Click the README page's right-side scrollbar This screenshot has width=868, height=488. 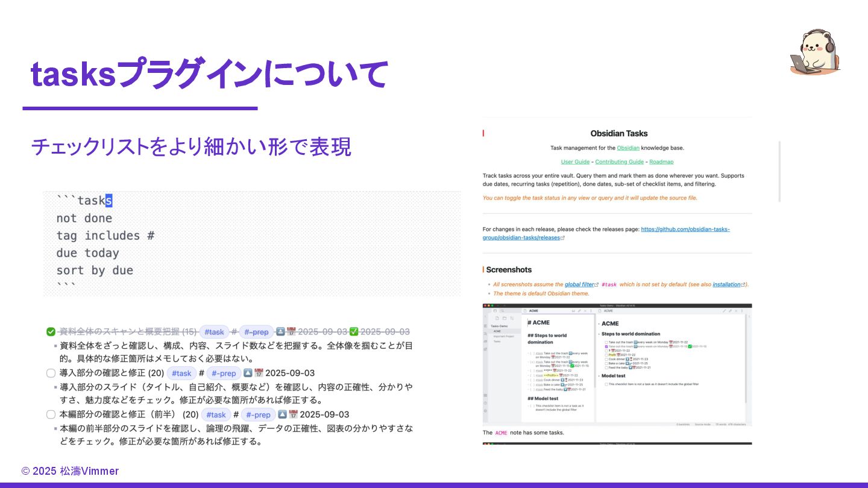click(779, 172)
